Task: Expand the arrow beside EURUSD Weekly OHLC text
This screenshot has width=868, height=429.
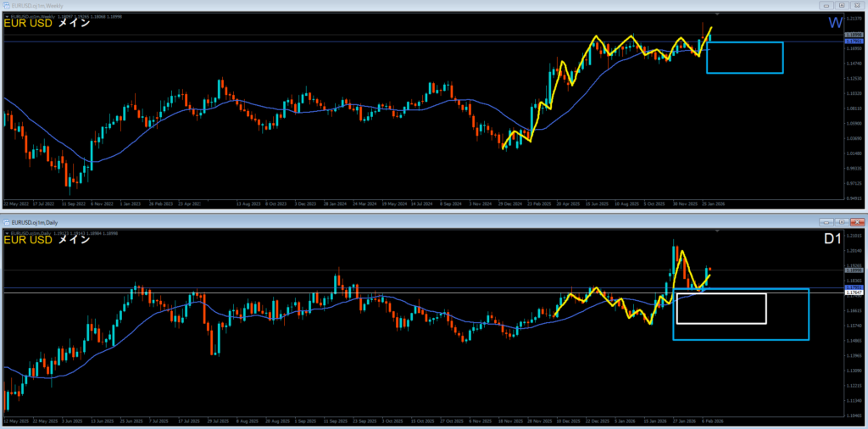Action: (x=6, y=14)
